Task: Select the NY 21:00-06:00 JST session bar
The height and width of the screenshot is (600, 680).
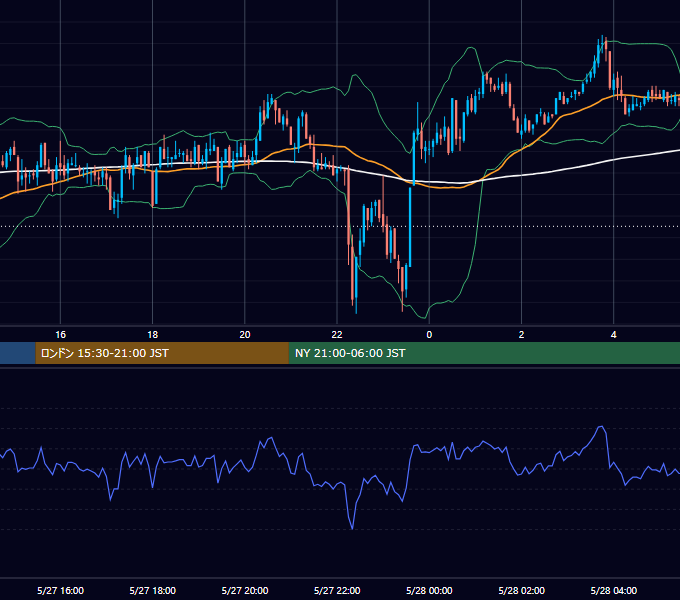Action: [484, 353]
